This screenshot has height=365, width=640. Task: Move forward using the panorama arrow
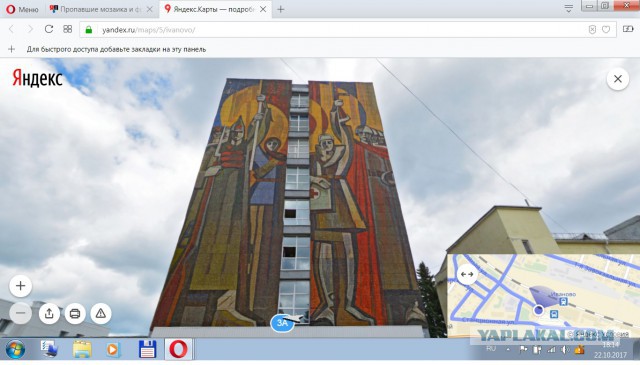296,318
